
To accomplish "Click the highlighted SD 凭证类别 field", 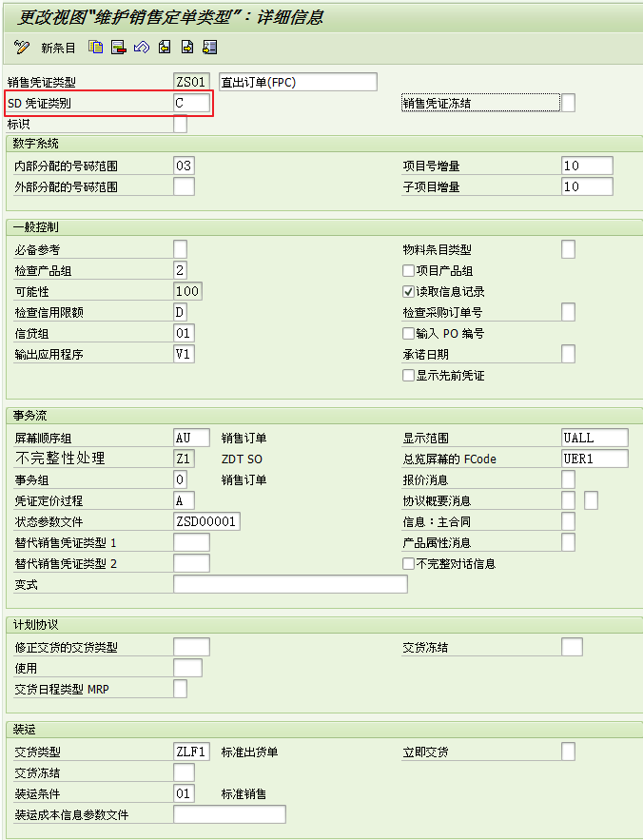I will click(186, 103).
